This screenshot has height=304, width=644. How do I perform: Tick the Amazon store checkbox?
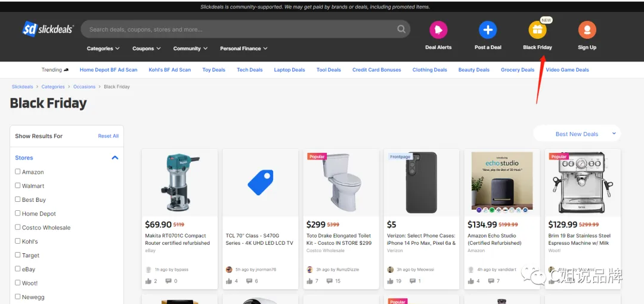(18, 171)
